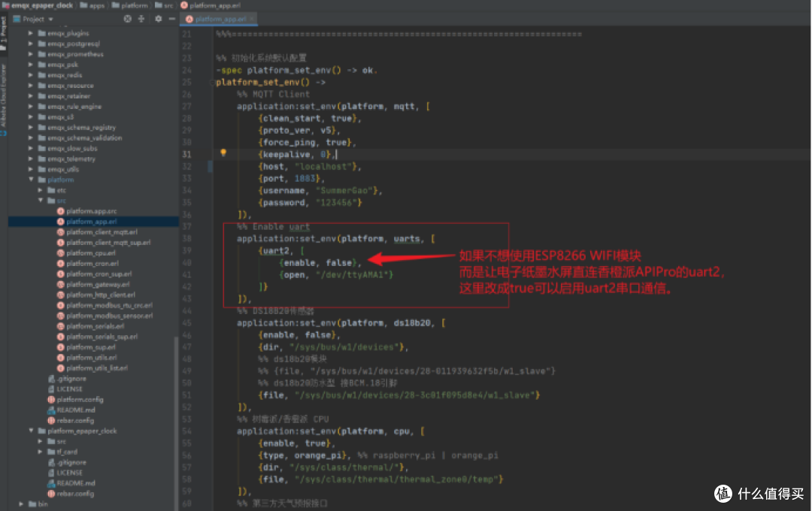Hide the Project panel with minus icon

click(172, 19)
